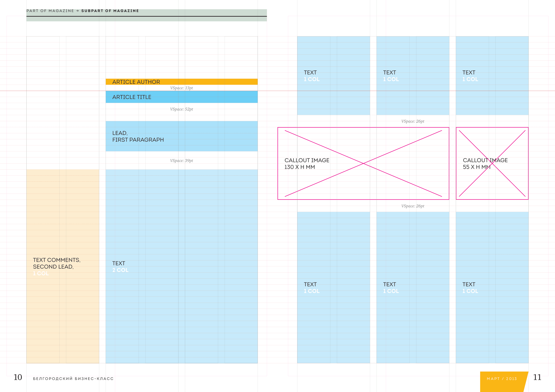Click the 'VSpace: 26pt' label above the callout images

tap(413, 121)
